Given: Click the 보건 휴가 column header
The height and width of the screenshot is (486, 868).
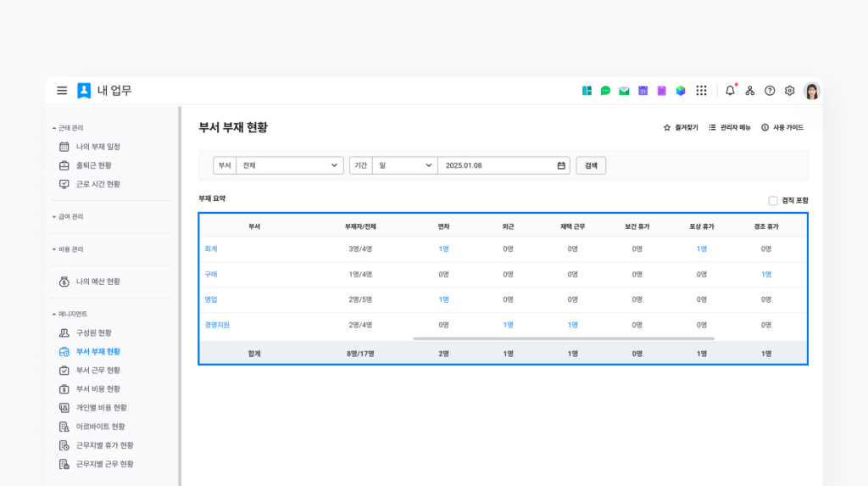Looking at the screenshot, I should point(637,226).
